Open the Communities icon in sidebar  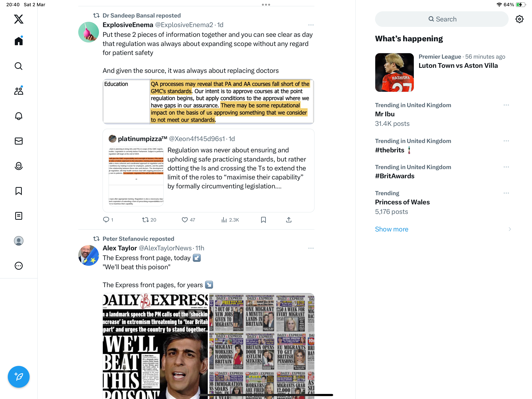tap(18, 91)
